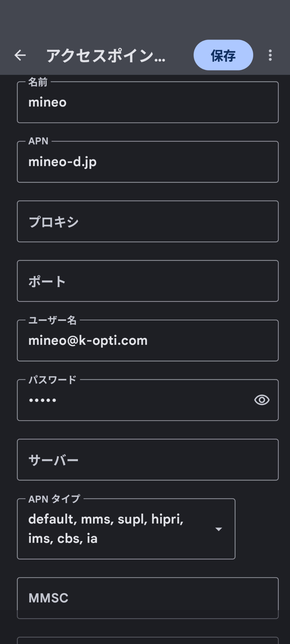290x644 pixels.
Task: Edit the 名前 field containing mineo
Action: point(148,102)
